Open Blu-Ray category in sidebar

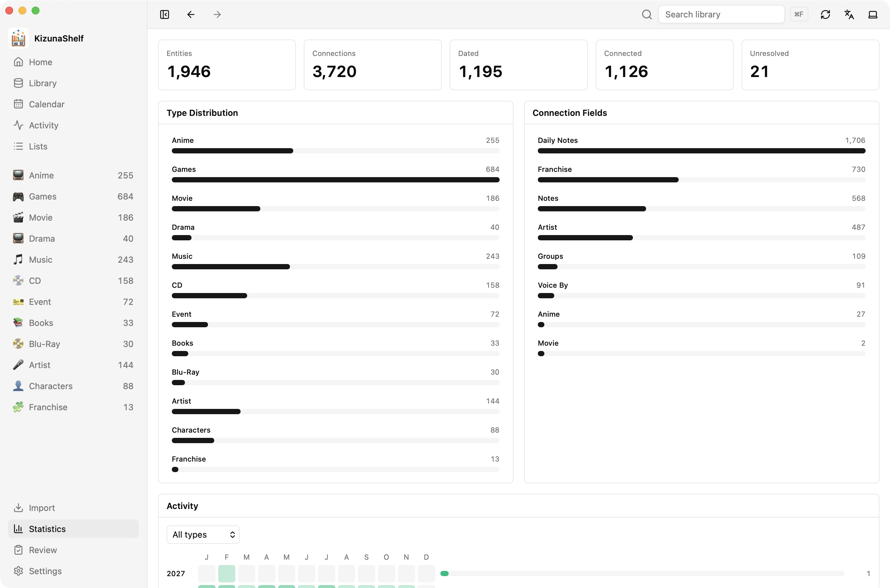click(73, 344)
